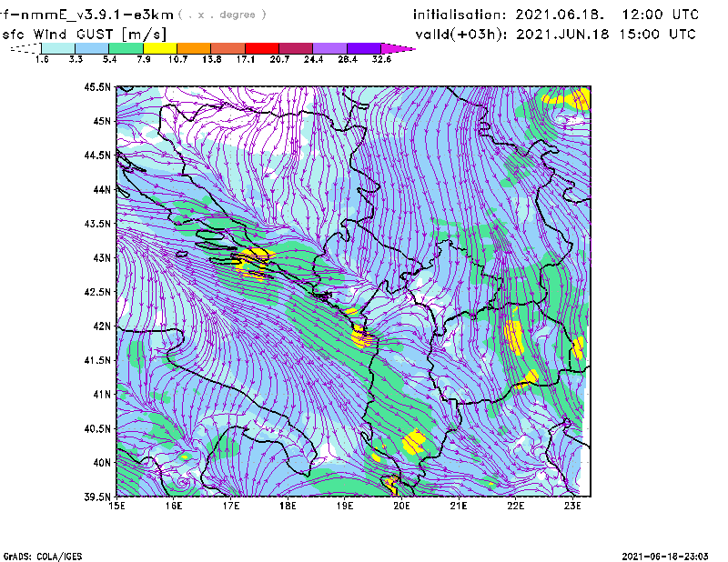This screenshot has height=562, width=728.
Task: Click the '43.5N' latitude label
Action: point(97,224)
